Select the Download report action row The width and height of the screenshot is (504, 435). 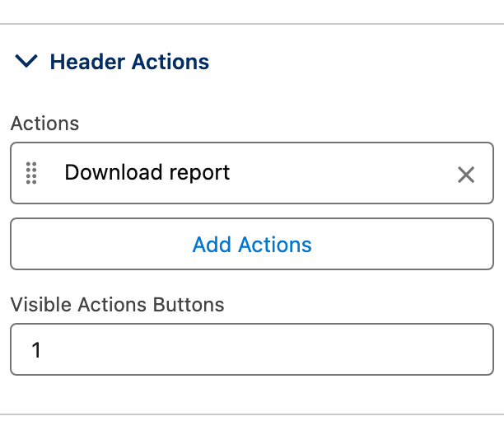252,173
